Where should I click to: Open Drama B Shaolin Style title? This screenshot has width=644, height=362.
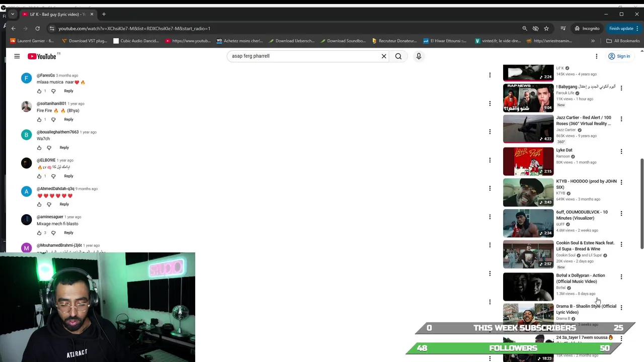coord(586,309)
